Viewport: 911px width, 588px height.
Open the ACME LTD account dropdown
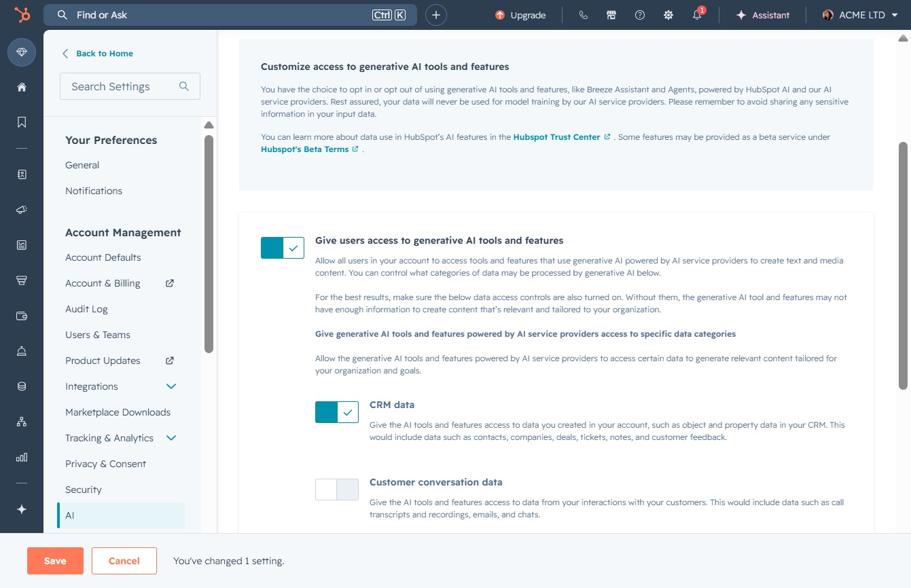pyautogui.click(x=860, y=15)
